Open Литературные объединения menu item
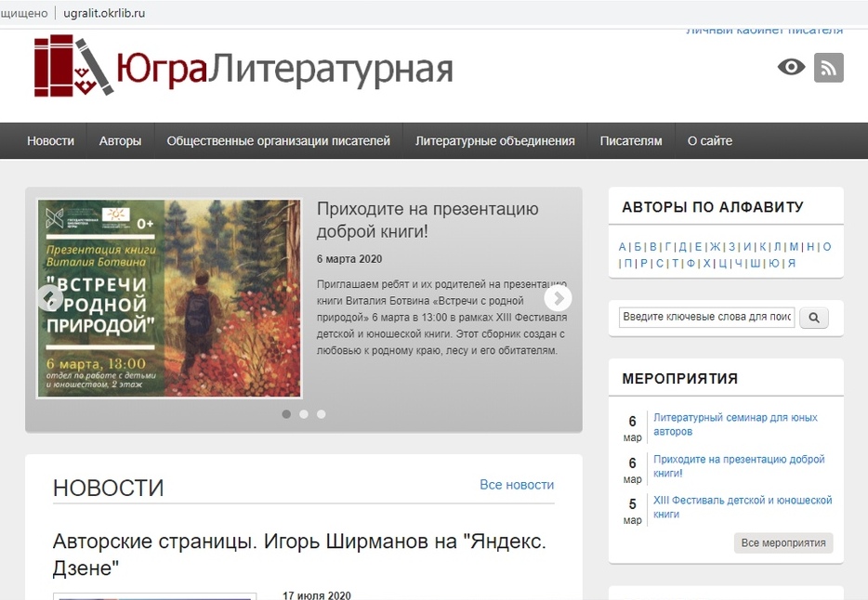 (x=495, y=141)
